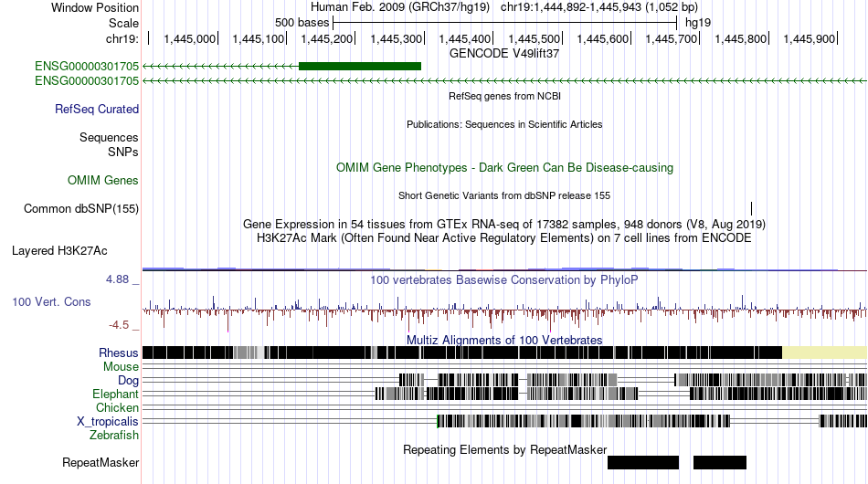This screenshot has height=484, width=868.
Task: Click the 500 bases scale bar
Action: [x=504, y=23]
